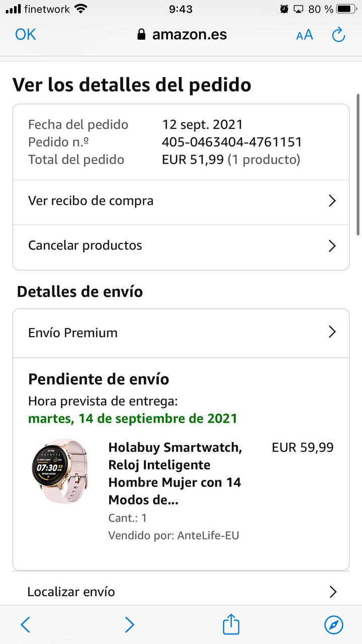Expand the Envío Premium chevron
The height and width of the screenshot is (644, 362).
[332, 332]
